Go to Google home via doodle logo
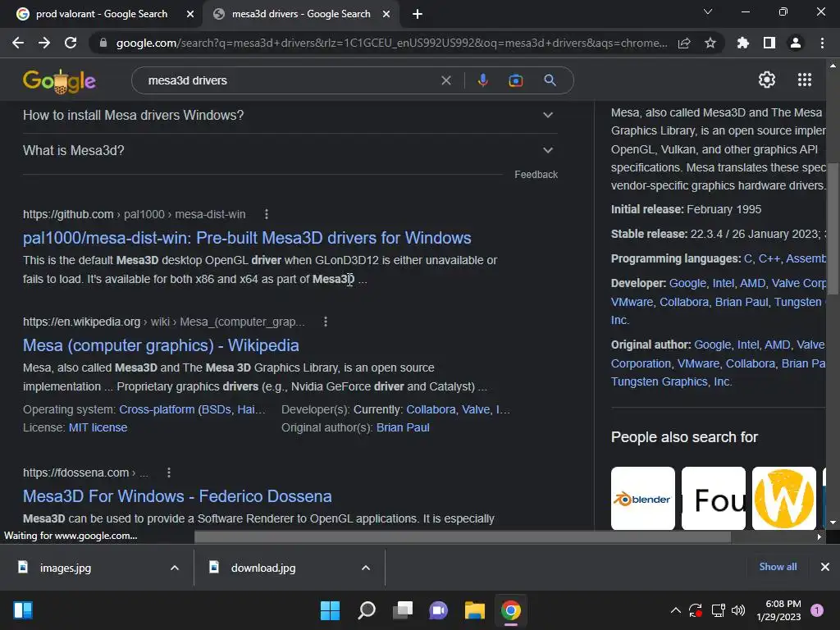The width and height of the screenshot is (840, 630). pyautogui.click(x=59, y=81)
